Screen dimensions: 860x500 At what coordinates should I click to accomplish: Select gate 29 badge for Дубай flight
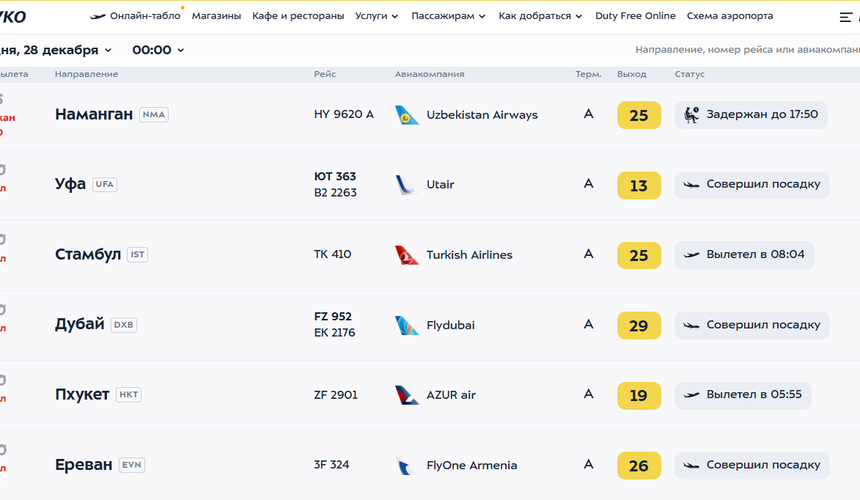click(639, 325)
